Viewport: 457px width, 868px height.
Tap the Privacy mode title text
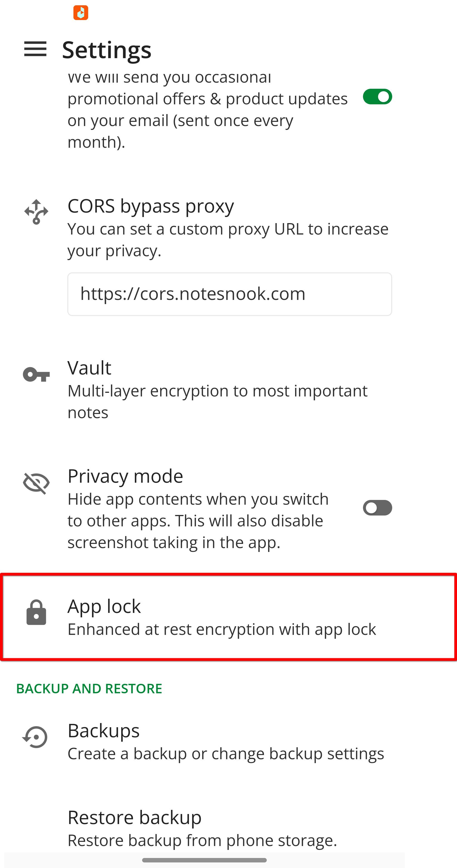(125, 476)
